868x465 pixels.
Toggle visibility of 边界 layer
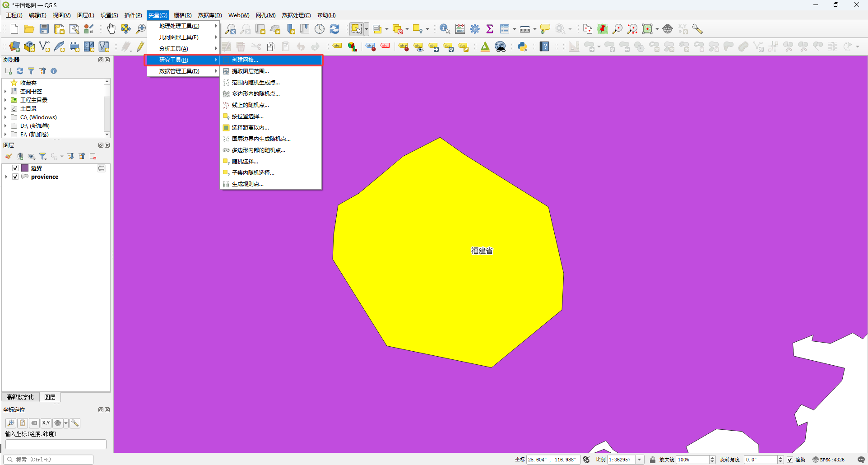click(15, 168)
